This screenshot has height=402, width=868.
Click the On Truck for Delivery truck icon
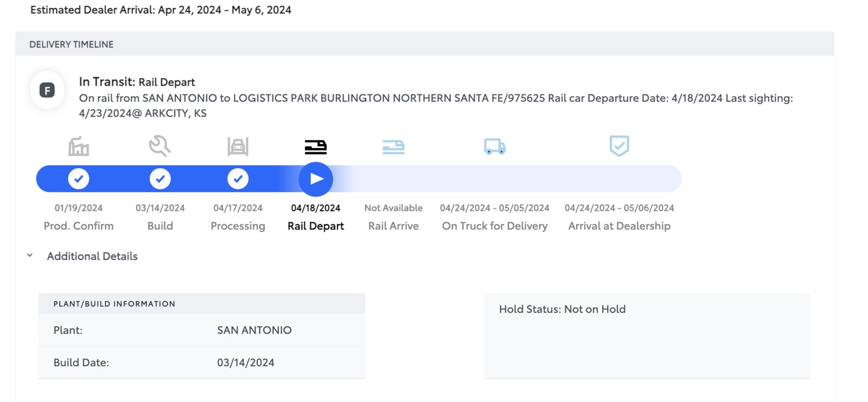click(495, 146)
